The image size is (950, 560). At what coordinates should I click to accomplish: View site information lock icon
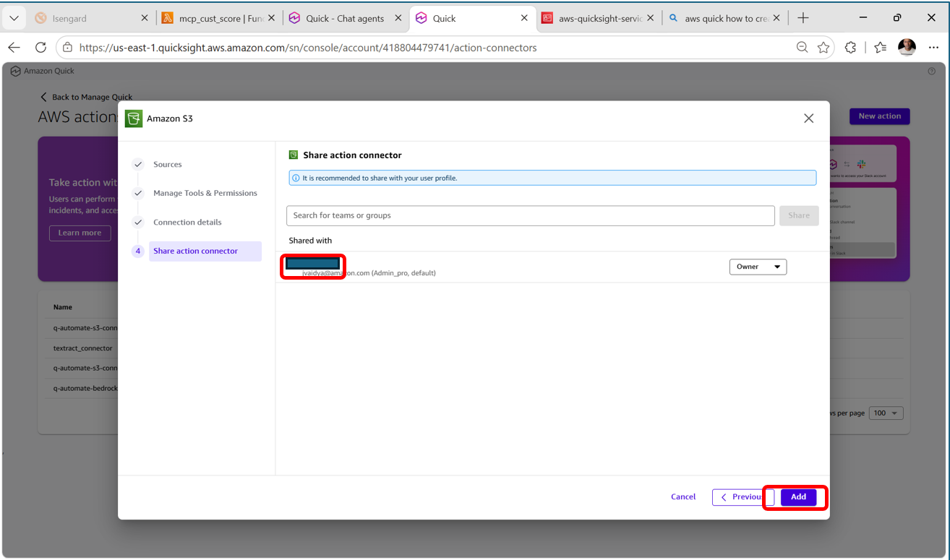[x=67, y=48]
